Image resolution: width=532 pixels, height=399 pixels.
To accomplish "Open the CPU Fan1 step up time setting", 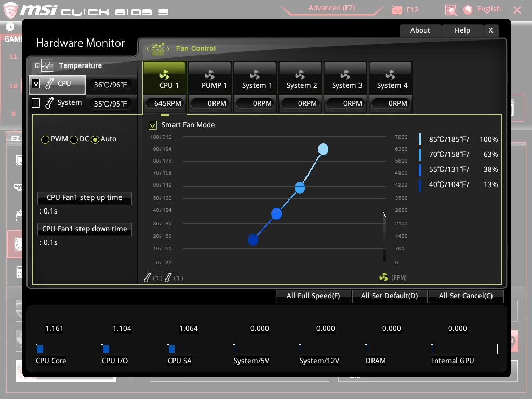I will click(x=84, y=198).
